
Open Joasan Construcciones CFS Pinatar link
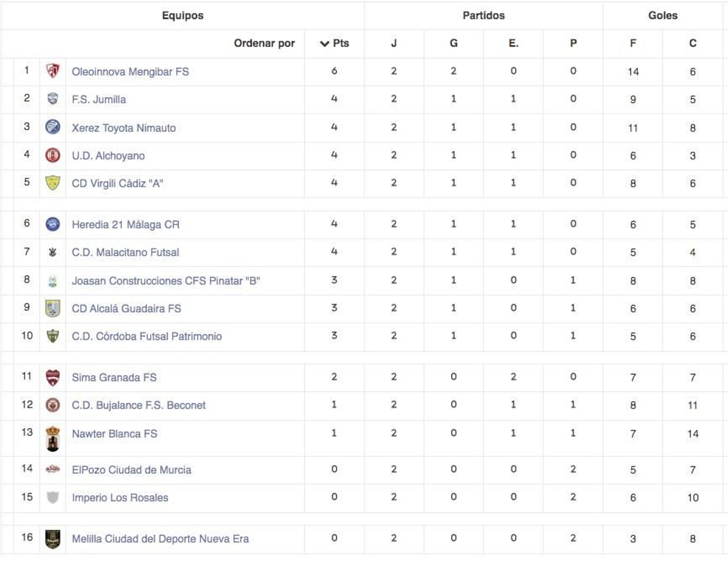click(166, 281)
